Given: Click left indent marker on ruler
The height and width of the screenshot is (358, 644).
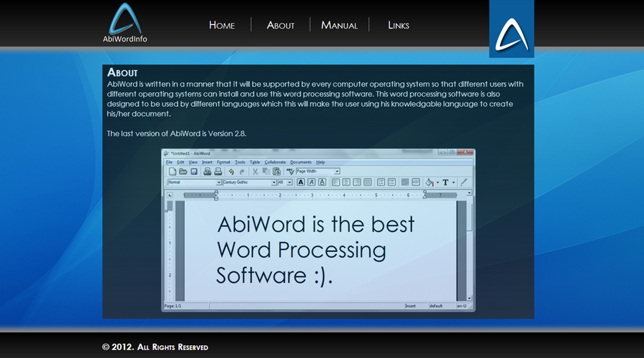Looking at the screenshot, I should pos(216,195).
